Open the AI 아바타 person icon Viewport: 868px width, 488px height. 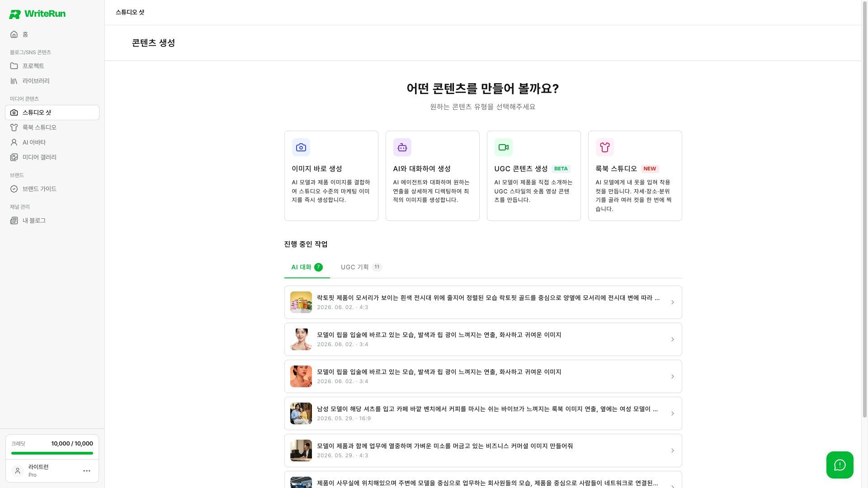(14, 142)
